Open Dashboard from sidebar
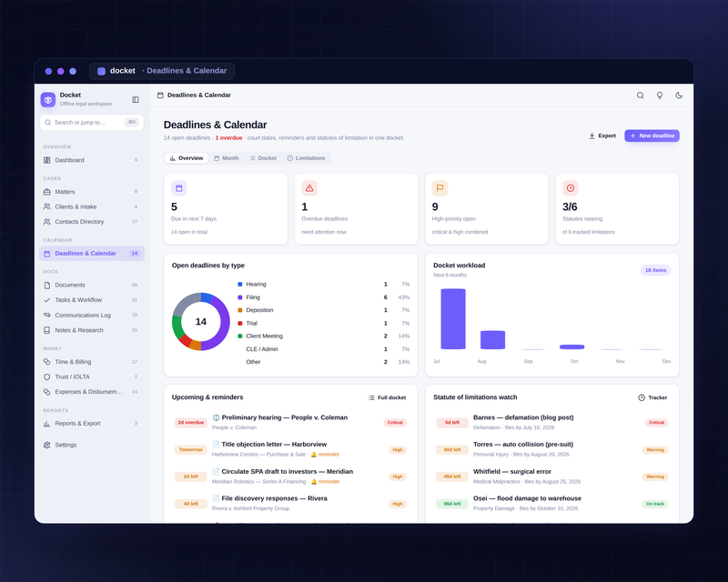 (92, 160)
